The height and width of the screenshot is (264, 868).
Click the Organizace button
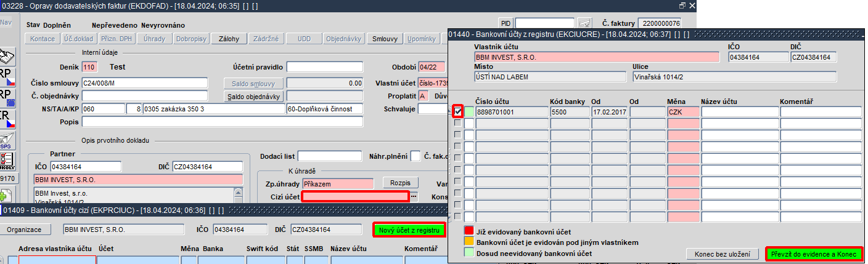[24, 230]
